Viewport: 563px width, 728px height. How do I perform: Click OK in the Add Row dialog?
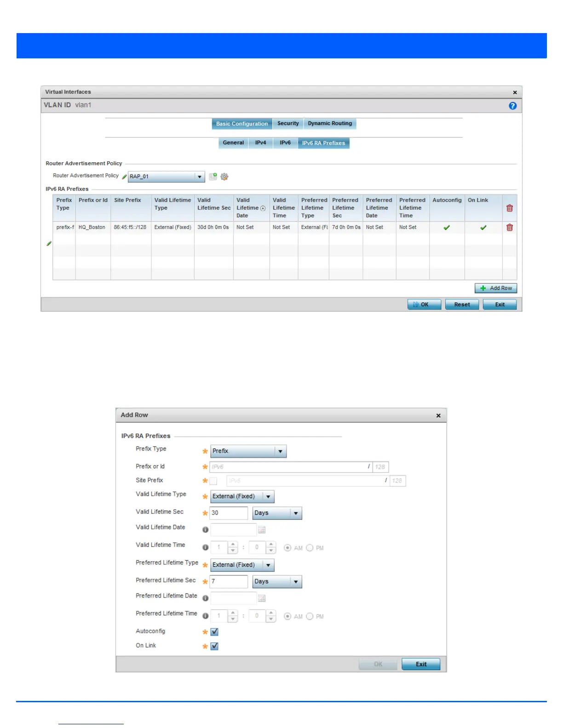point(378,664)
